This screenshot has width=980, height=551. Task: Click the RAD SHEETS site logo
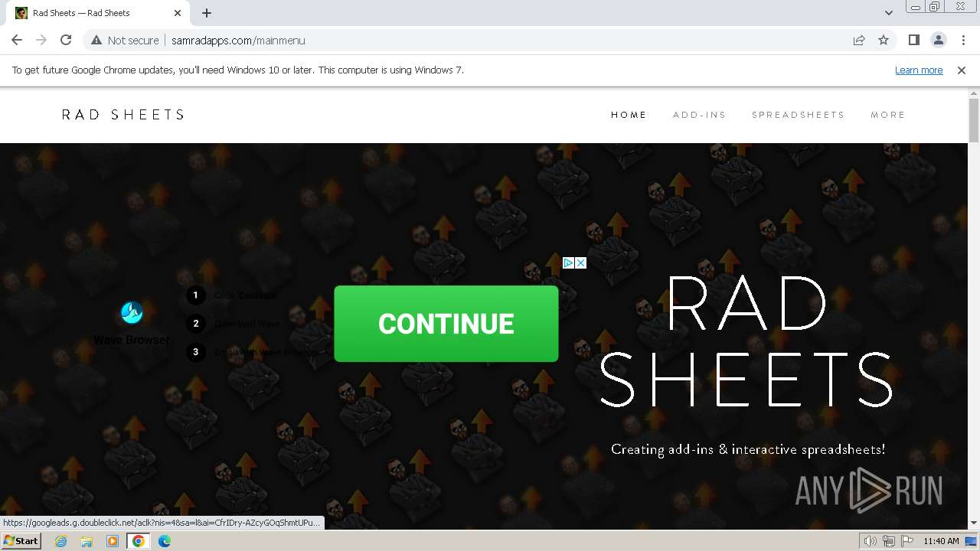pyautogui.click(x=123, y=115)
